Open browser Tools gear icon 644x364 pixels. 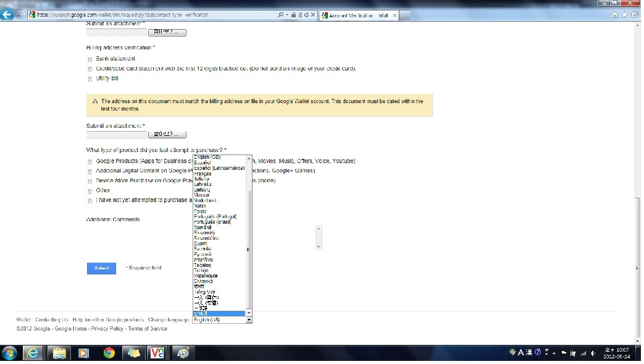coord(634,15)
